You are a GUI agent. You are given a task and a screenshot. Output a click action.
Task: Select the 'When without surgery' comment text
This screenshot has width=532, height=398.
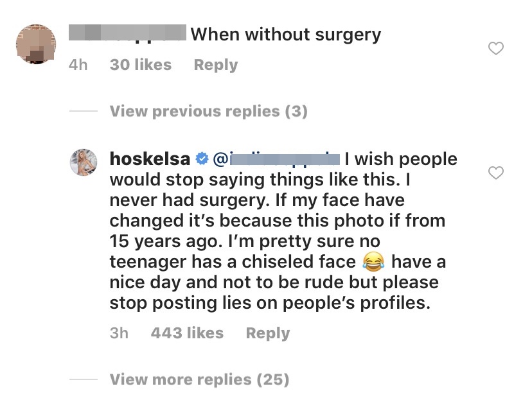(x=285, y=34)
